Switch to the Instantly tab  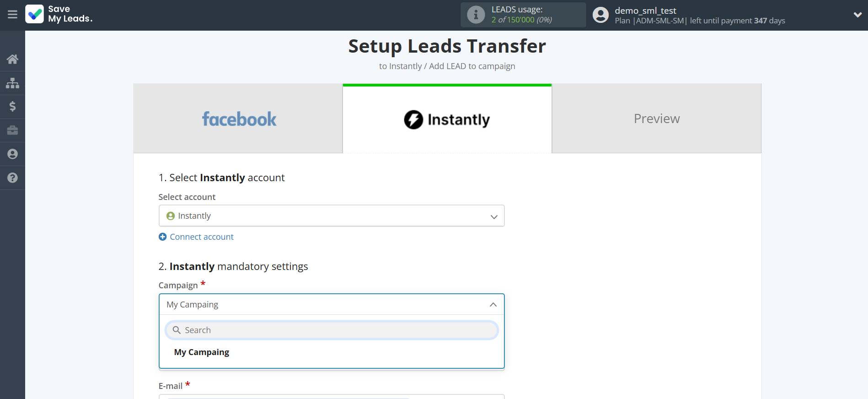tap(447, 119)
